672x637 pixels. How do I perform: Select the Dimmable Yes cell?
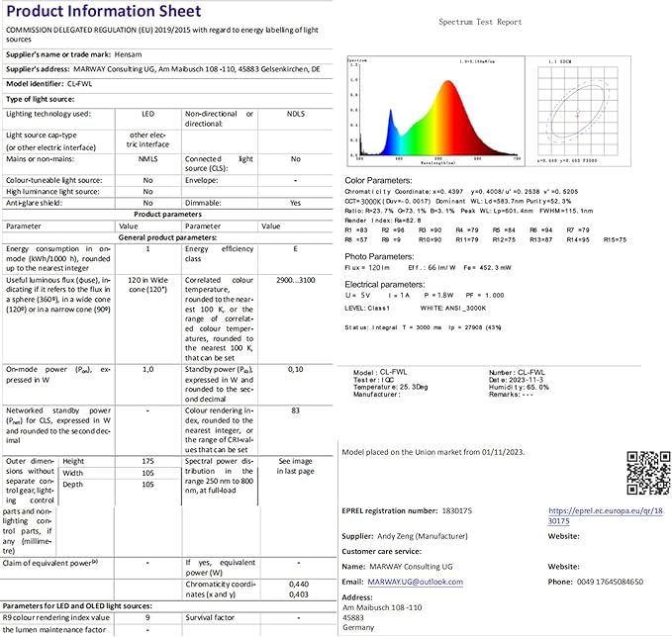[x=296, y=201]
